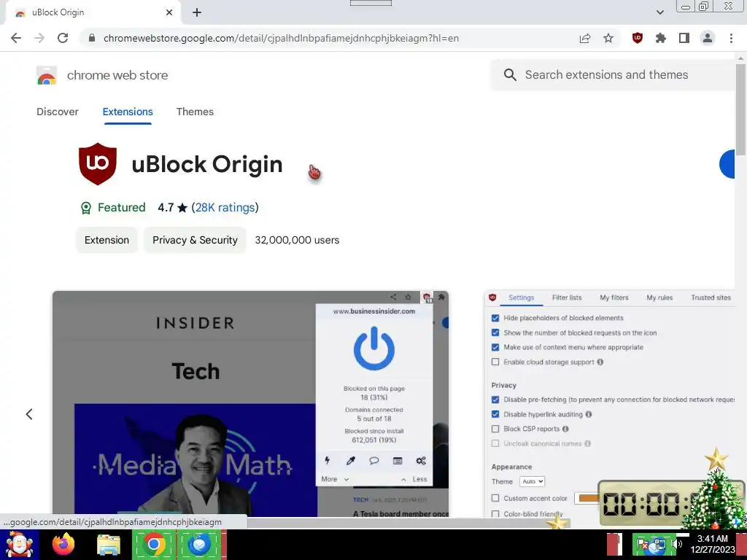Click the volume speaker tray icon

pyautogui.click(x=676, y=544)
